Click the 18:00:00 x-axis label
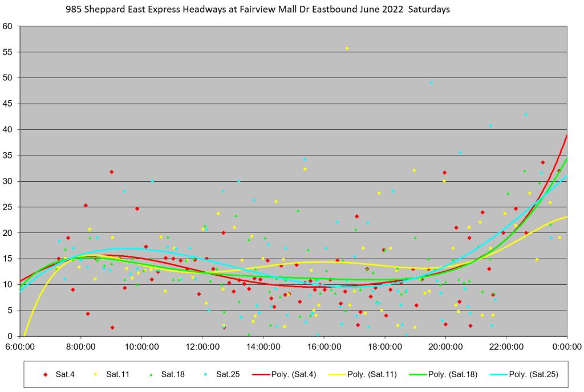Image resolution: width=584 pixels, height=392 pixels. click(x=384, y=346)
